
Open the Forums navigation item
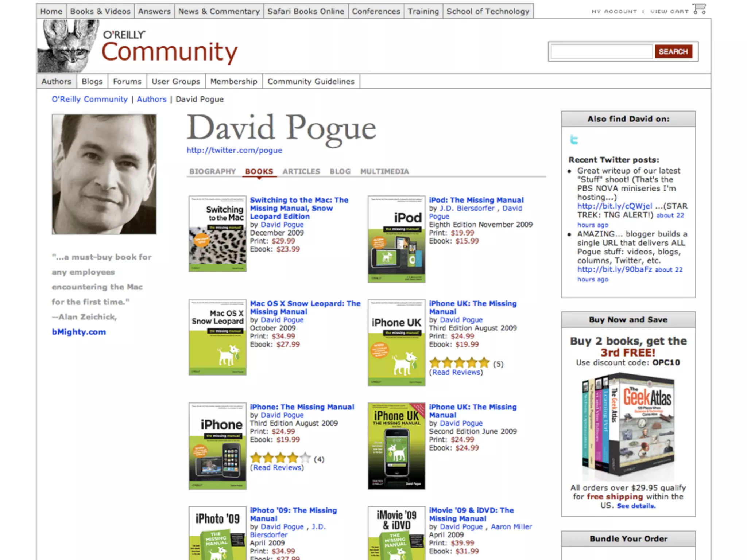(127, 81)
